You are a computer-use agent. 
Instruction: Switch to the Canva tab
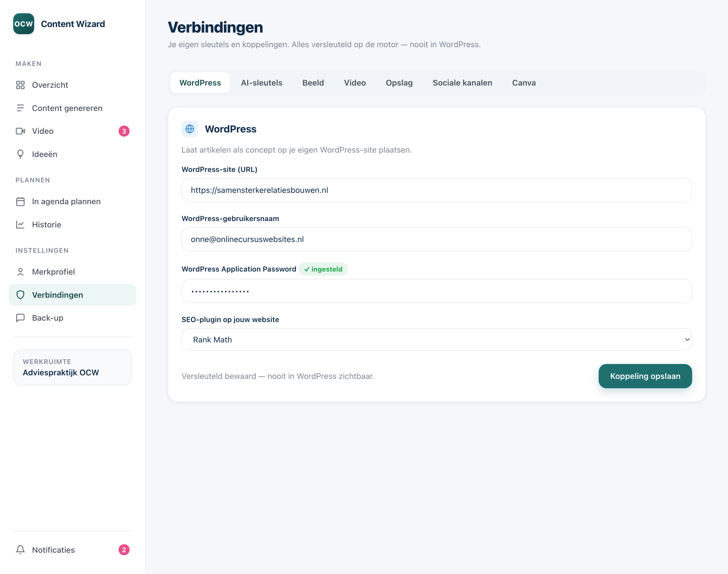tap(524, 83)
